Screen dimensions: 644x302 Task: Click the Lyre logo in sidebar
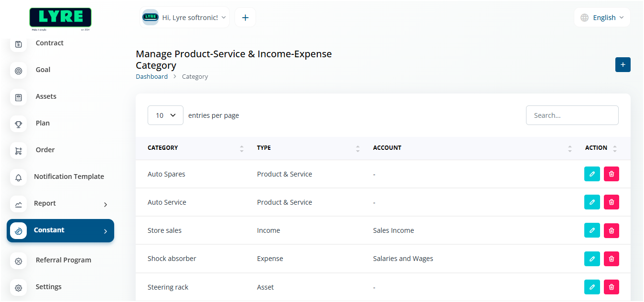click(60, 18)
